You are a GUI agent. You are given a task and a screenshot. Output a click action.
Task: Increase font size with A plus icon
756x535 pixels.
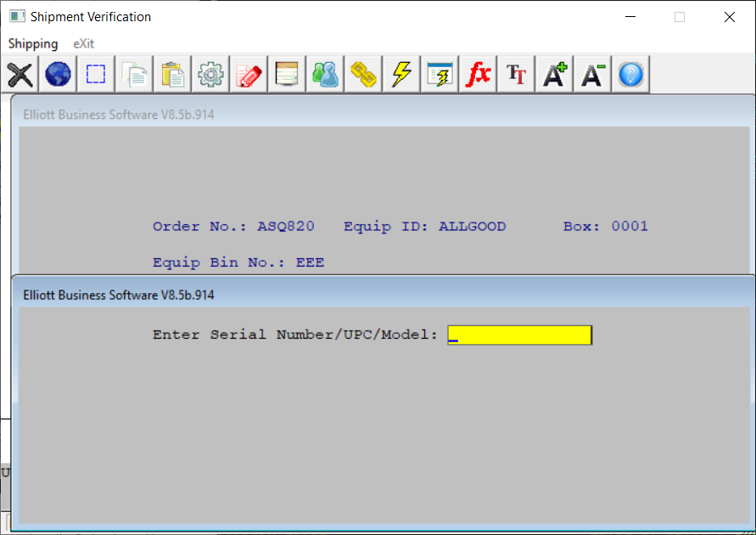(x=554, y=74)
